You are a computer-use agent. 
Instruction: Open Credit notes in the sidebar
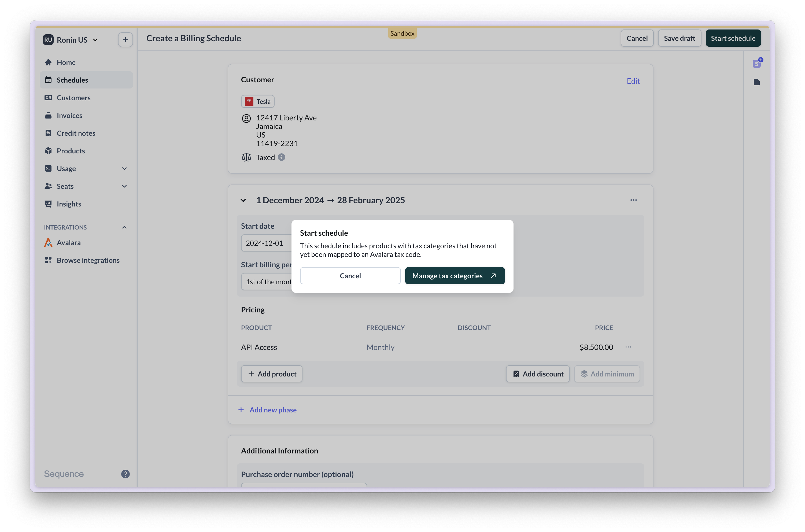86,133
